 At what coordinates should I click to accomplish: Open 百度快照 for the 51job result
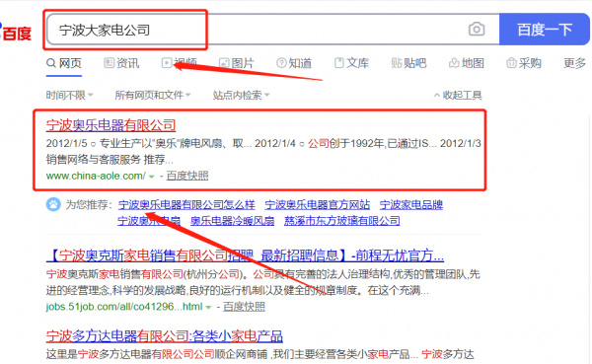(x=244, y=307)
